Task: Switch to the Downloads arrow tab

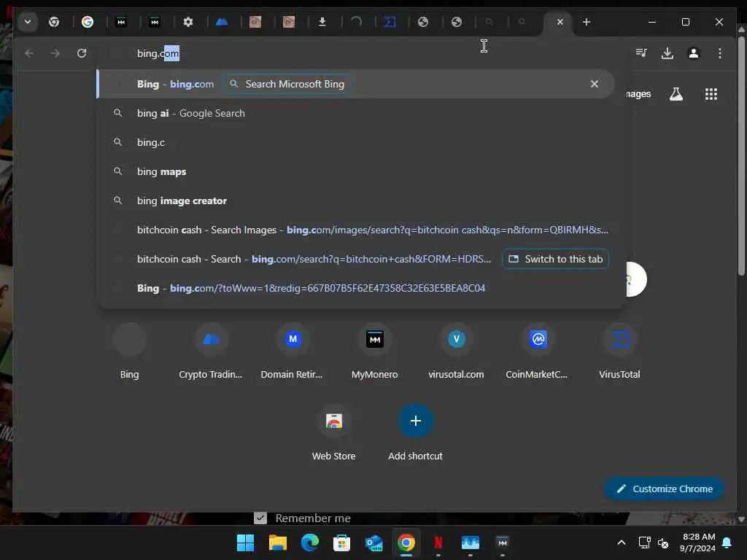Action: tap(322, 22)
